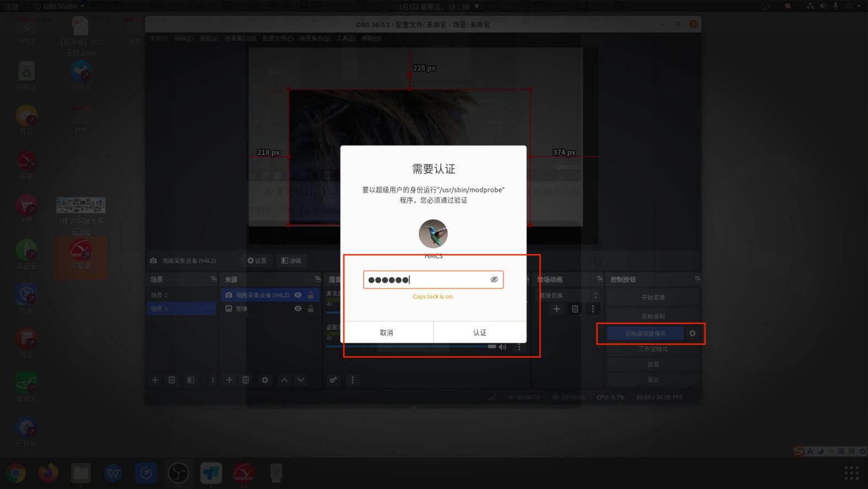
Task: Open virtual camera settings gear icon
Action: click(x=692, y=334)
